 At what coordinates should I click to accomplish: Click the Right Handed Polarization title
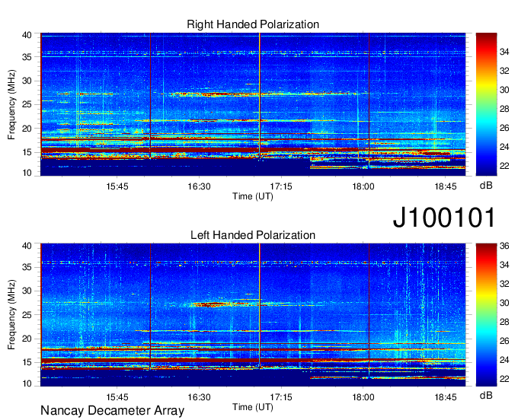tap(253, 24)
